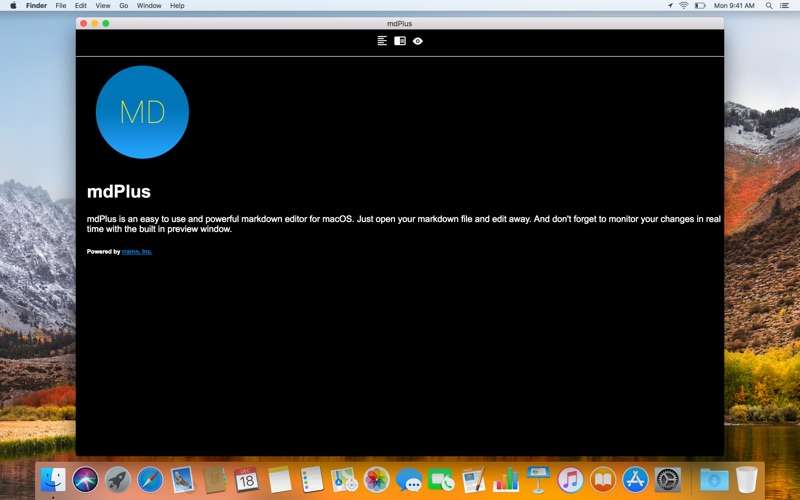Image resolution: width=800 pixels, height=500 pixels.
Task: Click the mdPlus description paragraph
Action: pos(404,224)
